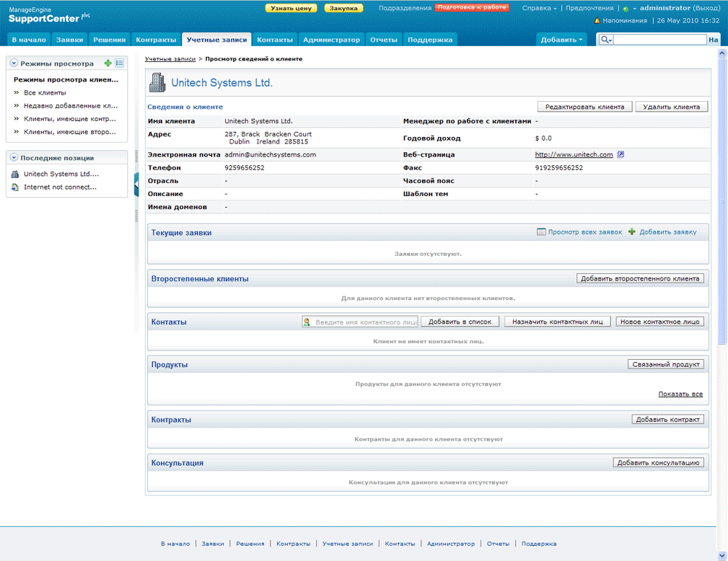Open the Поддержка tab
The image size is (728, 561).
click(430, 40)
